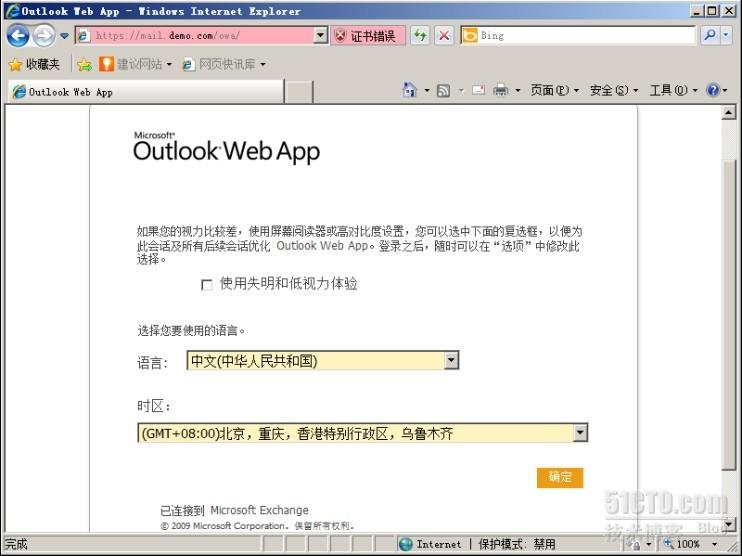
Task: Click the IE icon in title bar
Action: pyautogui.click(x=13, y=11)
